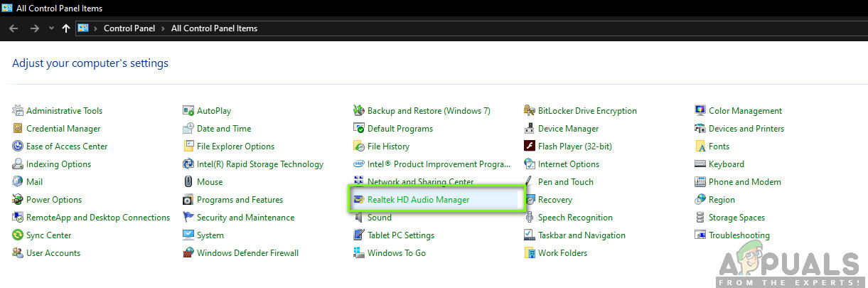The image size is (868, 288).
Task: Open the Credential Manager icon
Action: 18,129
